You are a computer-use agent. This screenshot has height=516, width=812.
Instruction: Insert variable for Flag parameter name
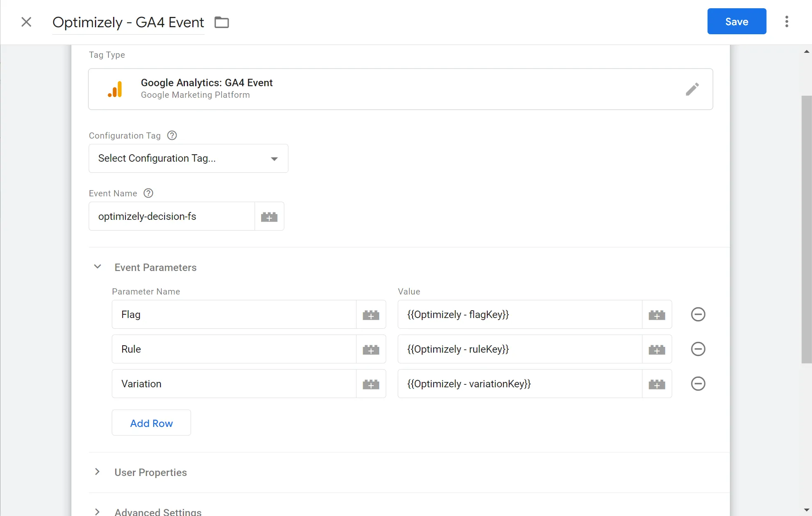click(x=371, y=314)
